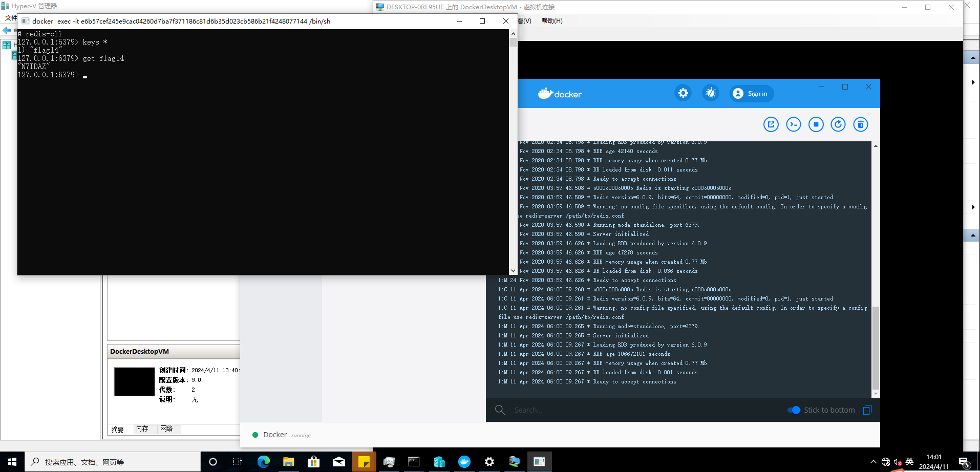Viewport: 980px width, 472px height.
Task: Open Docker settings gear icon
Action: (683, 93)
